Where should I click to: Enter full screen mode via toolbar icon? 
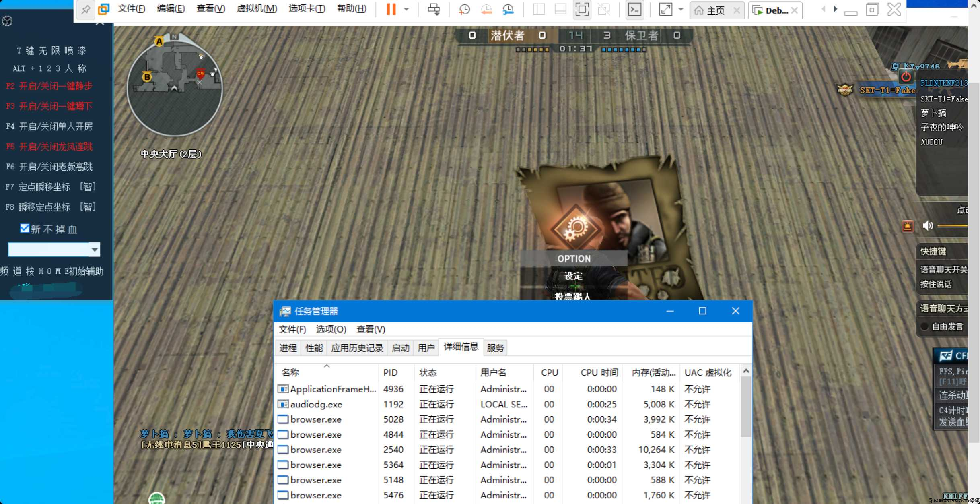pyautogui.click(x=582, y=9)
